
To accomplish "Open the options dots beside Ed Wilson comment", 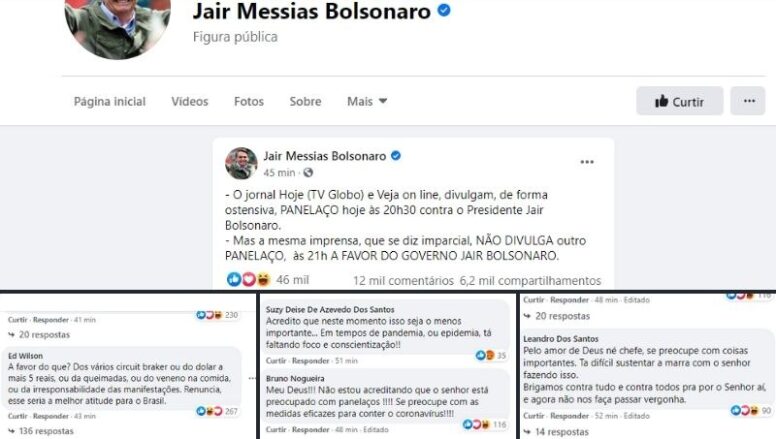I will click(252, 379).
